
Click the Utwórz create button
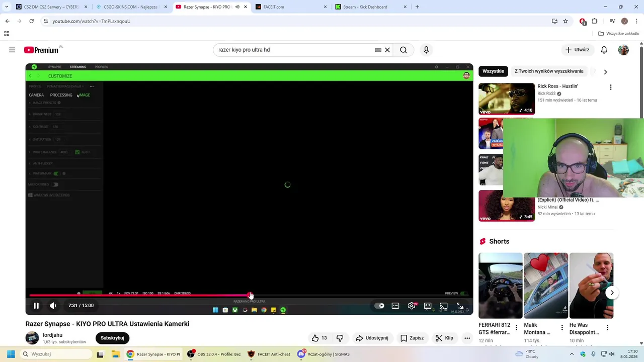[577, 50]
